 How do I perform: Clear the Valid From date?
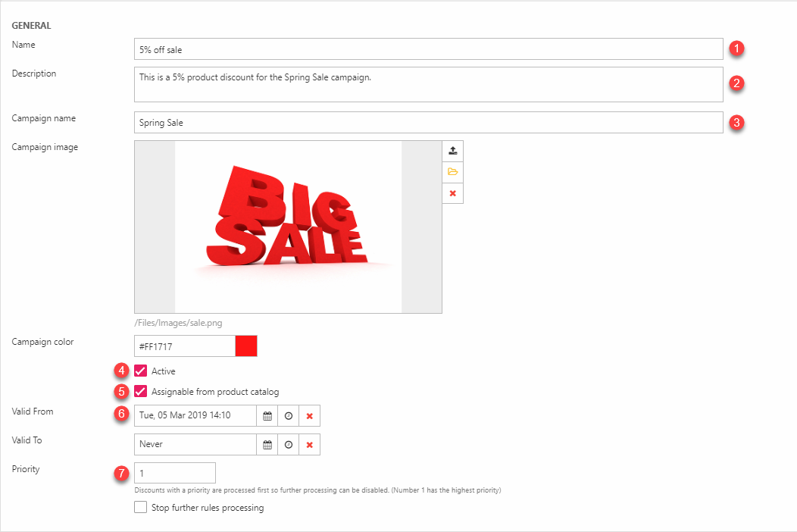click(x=309, y=416)
